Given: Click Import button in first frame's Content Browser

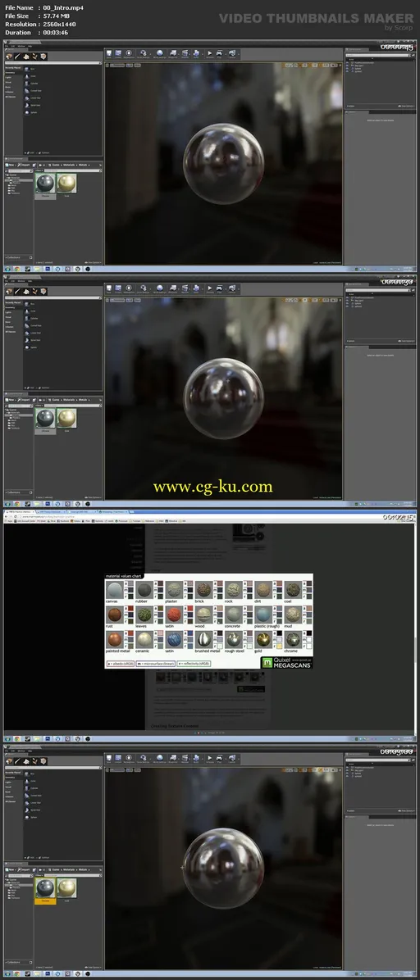Looking at the screenshot, I should pos(25,165).
